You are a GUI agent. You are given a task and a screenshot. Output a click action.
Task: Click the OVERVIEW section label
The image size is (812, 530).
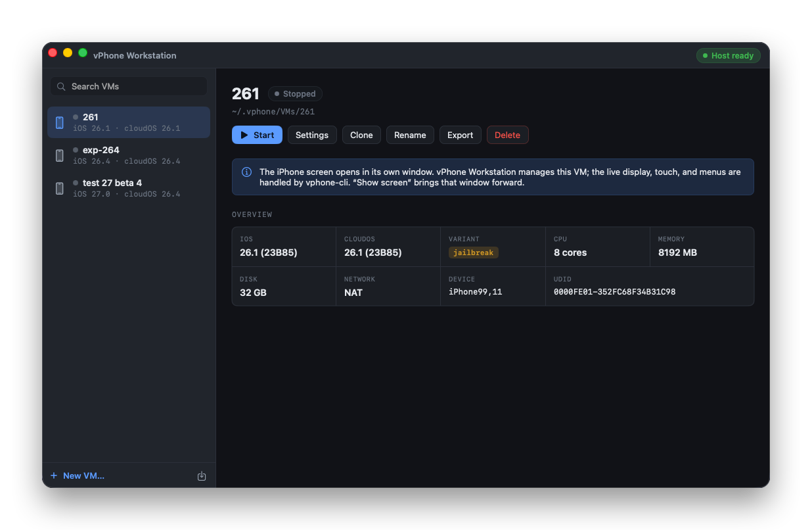[252, 215]
